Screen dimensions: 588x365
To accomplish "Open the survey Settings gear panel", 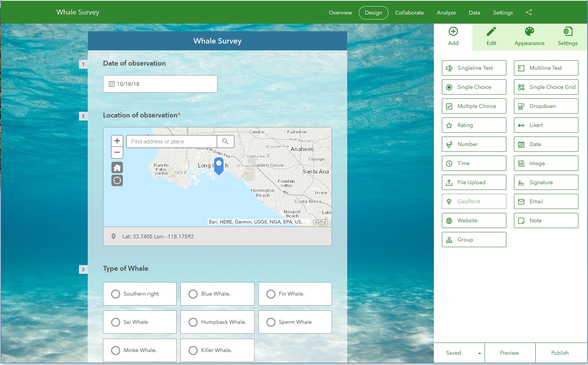I will pyautogui.click(x=567, y=37).
